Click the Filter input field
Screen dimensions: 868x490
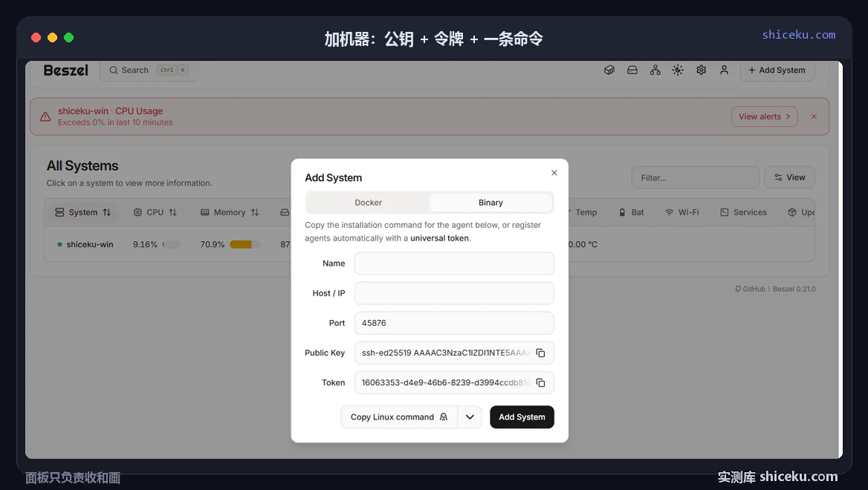tap(695, 177)
